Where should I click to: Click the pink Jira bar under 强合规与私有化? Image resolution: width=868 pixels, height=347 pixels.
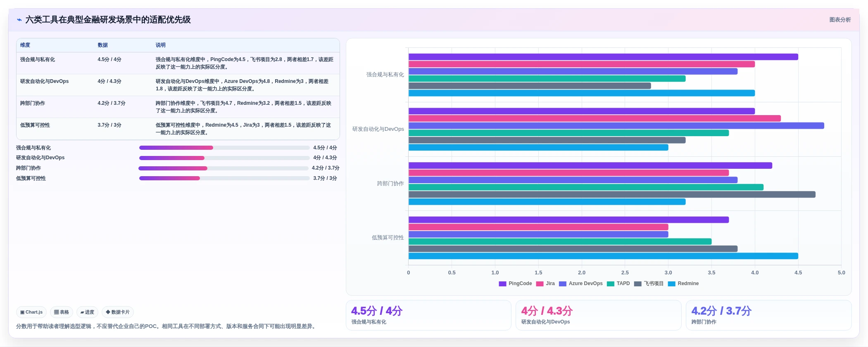pos(582,64)
